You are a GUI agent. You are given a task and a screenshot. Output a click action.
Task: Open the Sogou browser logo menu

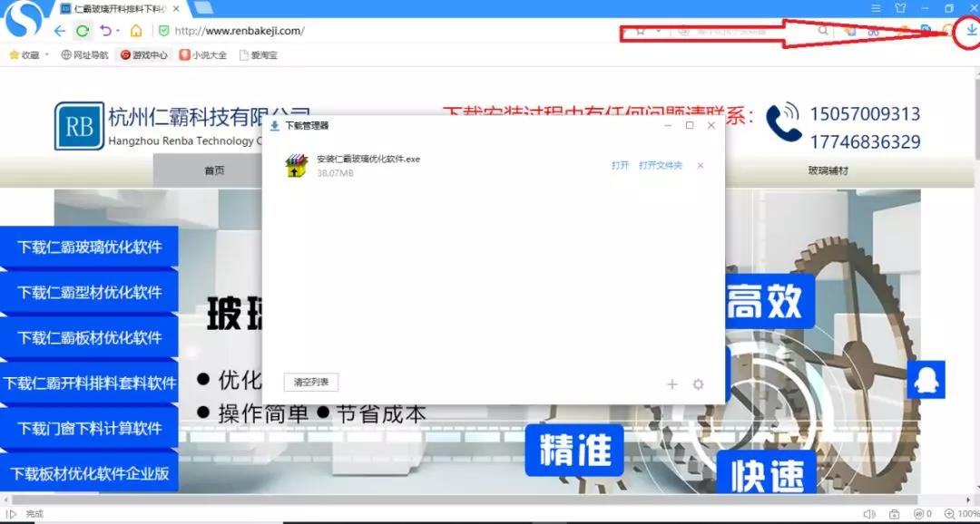(24, 19)
